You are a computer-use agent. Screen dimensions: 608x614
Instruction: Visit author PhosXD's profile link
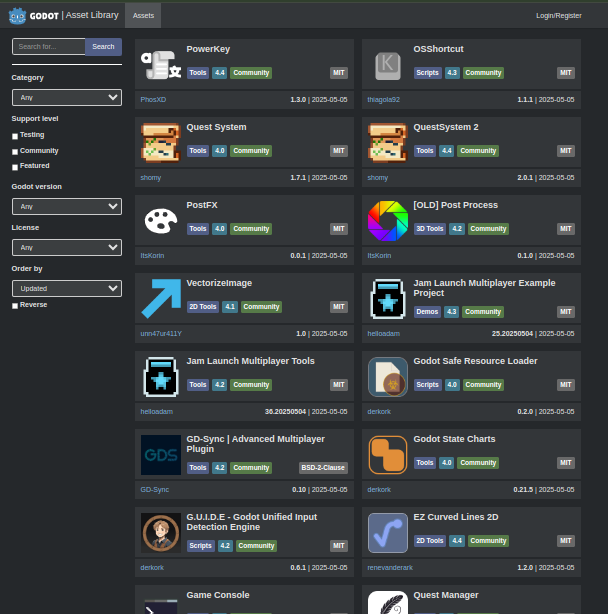[153, 100]
